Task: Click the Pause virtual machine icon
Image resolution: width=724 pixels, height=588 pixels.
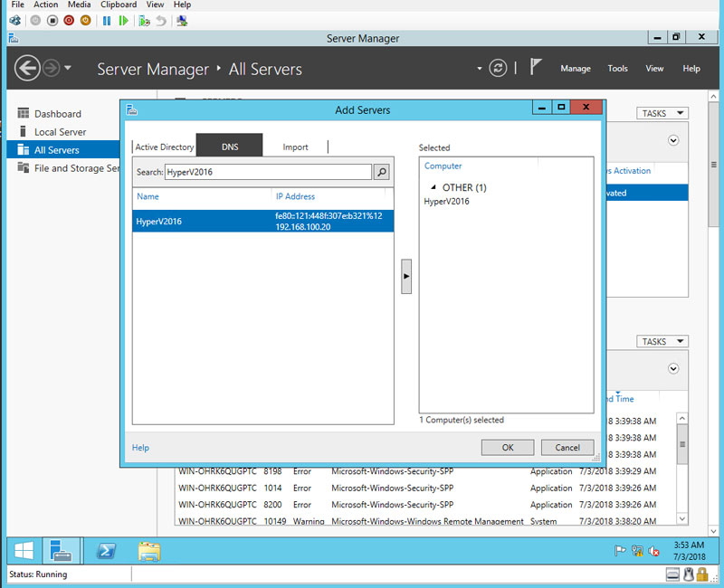Action: [x=107, y=20]
